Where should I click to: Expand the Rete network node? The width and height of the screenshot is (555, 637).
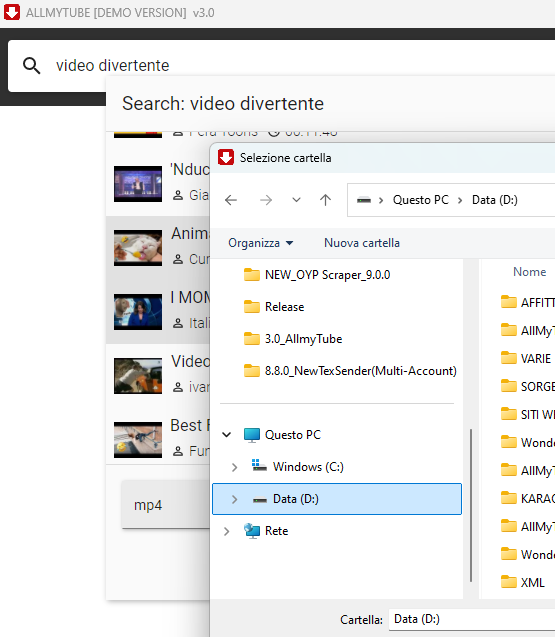227,531
